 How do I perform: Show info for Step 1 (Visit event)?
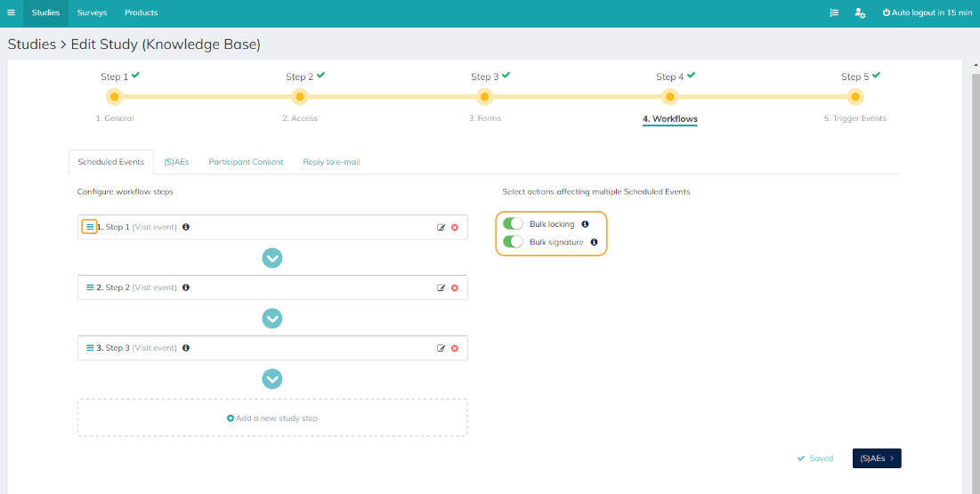pos(186,227)
